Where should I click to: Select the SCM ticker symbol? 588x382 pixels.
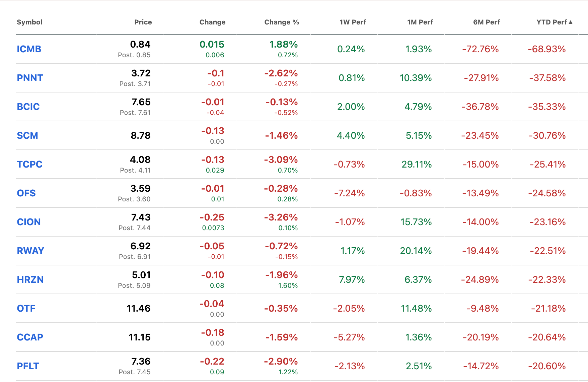(27, 135)
